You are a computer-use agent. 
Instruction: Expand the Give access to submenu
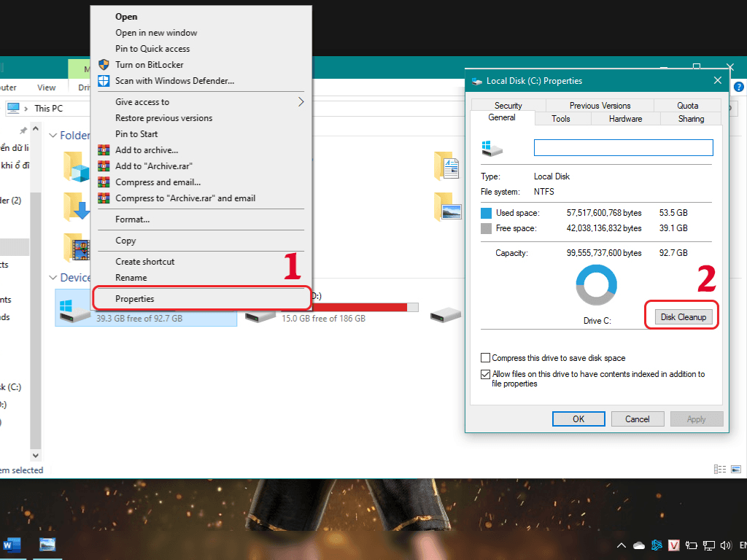[301, 102]
